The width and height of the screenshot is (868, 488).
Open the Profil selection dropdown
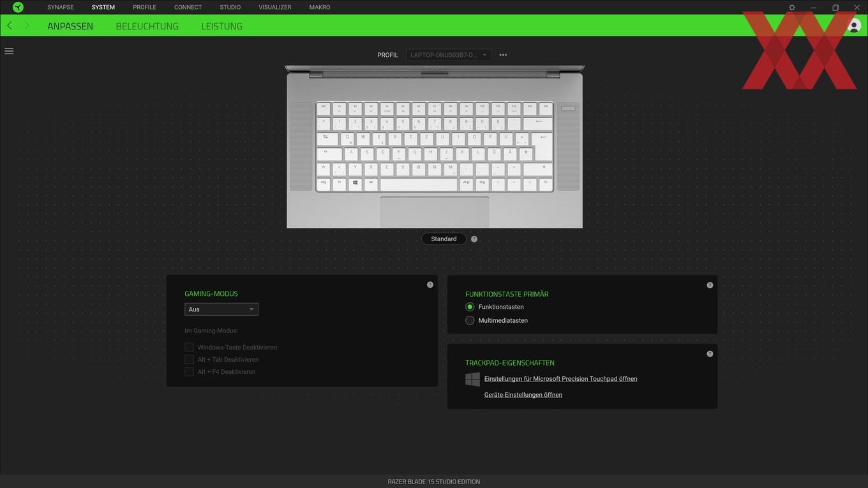[x=449, y=55]
